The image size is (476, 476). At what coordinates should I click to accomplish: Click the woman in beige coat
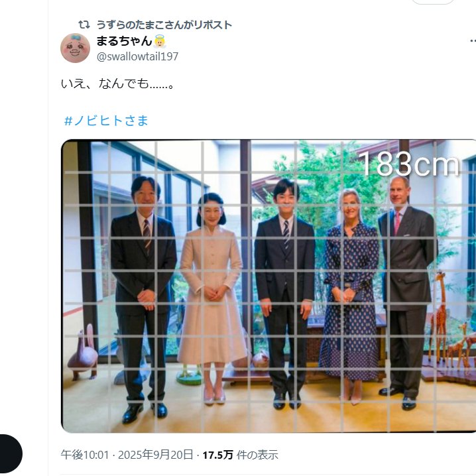tap(211, 298)
